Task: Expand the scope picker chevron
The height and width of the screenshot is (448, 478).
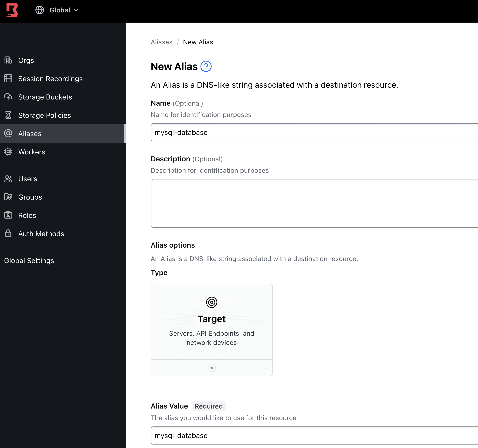Action: point(76,10)
